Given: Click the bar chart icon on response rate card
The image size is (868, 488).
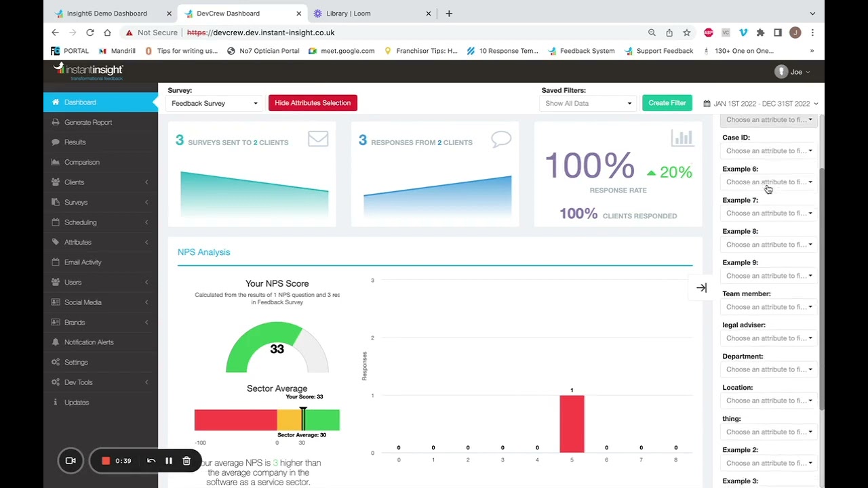Looking at the screenshot, I should [682, 138].
